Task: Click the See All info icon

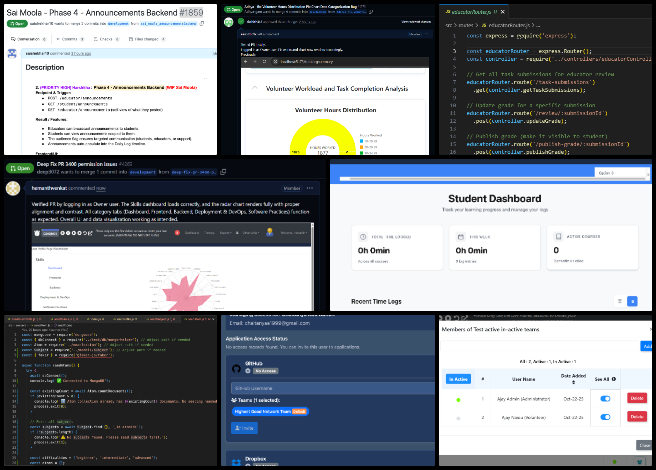Action: 613,378
